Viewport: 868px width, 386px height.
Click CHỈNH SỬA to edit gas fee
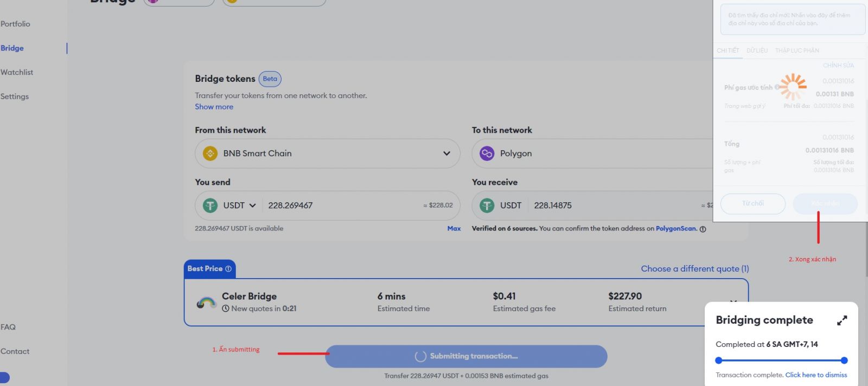click(x=838, y=66)
